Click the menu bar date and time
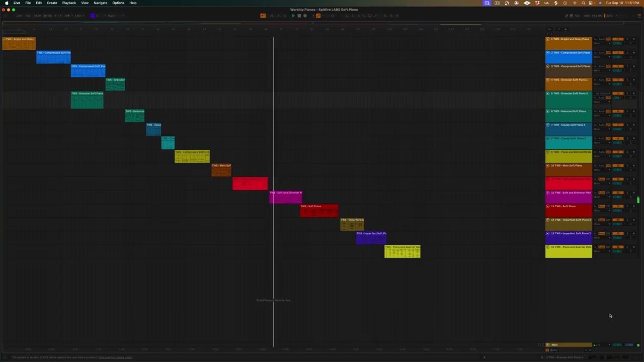The height and width of the screenshot is (362, 644). point(622,3)
